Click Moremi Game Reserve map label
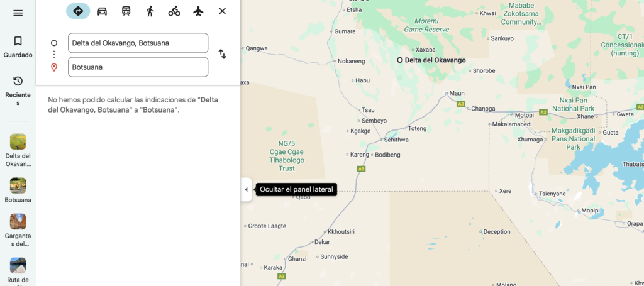 pyautogui.click(x=426, y=25)
